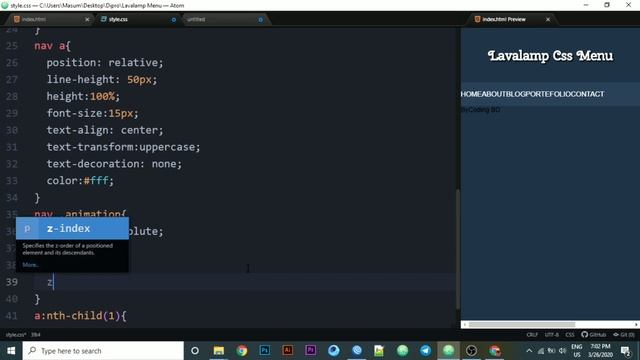
Task: Change the UTF-8 encoding in status bar
Action: point(551,335)
